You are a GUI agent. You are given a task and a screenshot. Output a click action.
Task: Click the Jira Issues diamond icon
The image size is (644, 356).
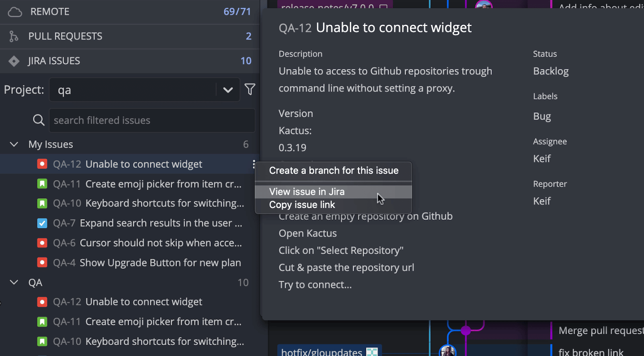[14, 61]
